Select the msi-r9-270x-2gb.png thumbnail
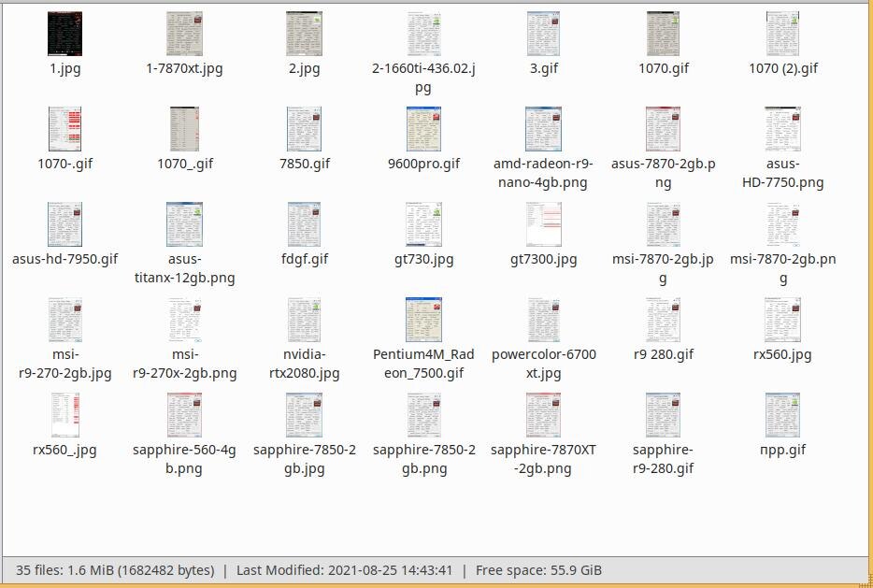Viewport: 873px width, 588px height. click(184, 319)
